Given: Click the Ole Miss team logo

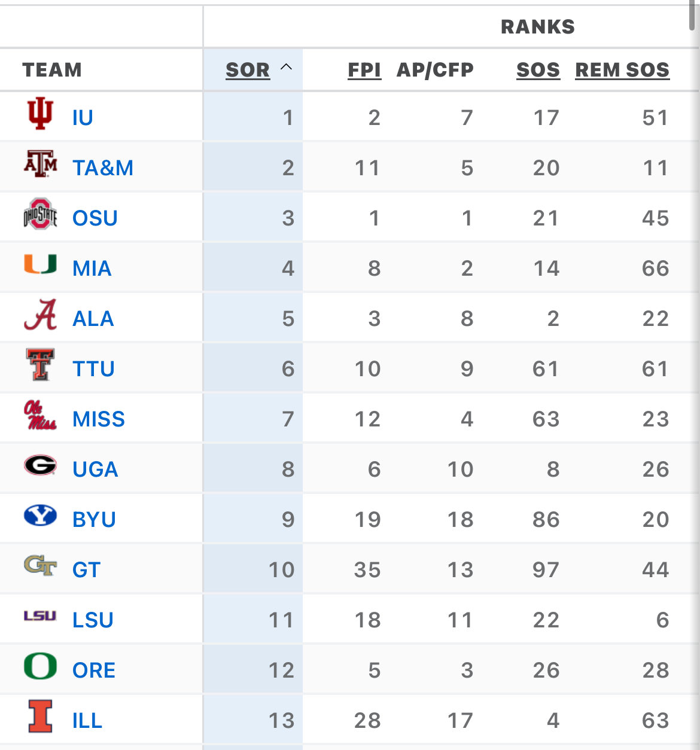Looking at the screenshot, I should coord(40,416).
